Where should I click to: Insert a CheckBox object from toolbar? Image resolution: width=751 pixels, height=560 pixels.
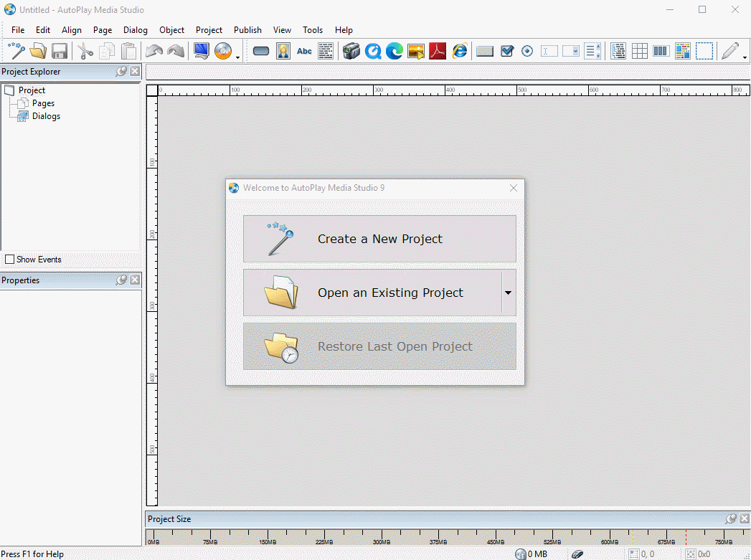[507, 51]
